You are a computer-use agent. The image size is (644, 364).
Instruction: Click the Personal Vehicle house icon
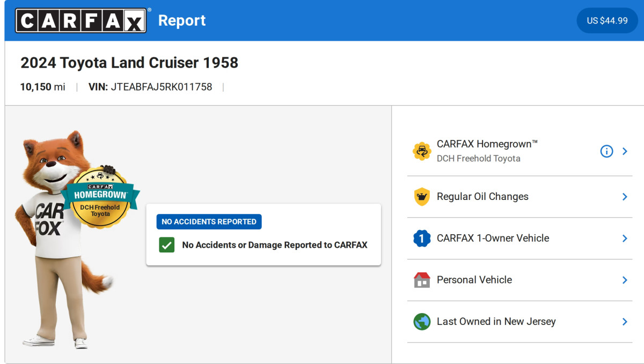coord(422,280)
